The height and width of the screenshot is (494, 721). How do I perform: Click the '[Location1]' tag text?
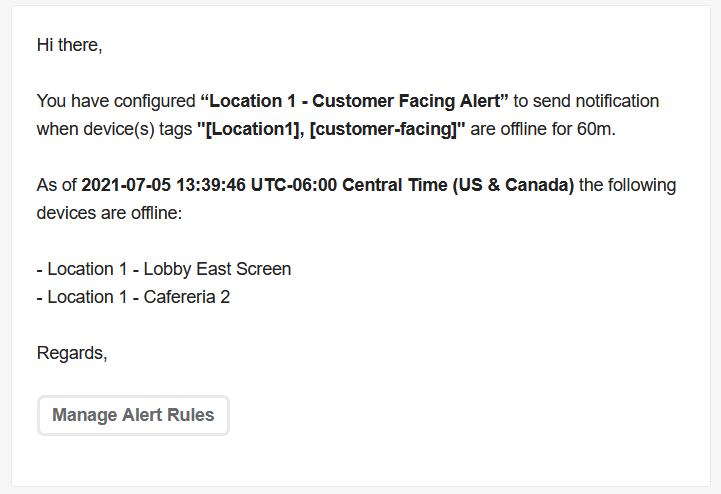pos(251,129)
